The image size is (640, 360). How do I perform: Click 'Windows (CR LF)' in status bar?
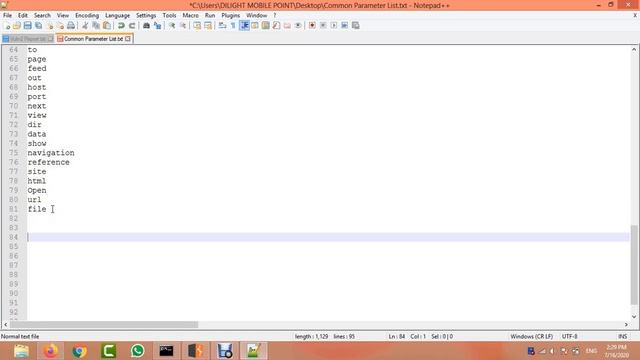tap(531, 336)
